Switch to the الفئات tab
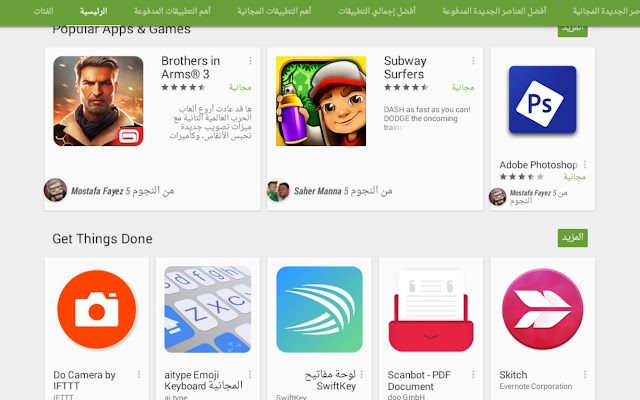Image resolution: width=640 pixels, height=400 pixels. pos(43,11)
